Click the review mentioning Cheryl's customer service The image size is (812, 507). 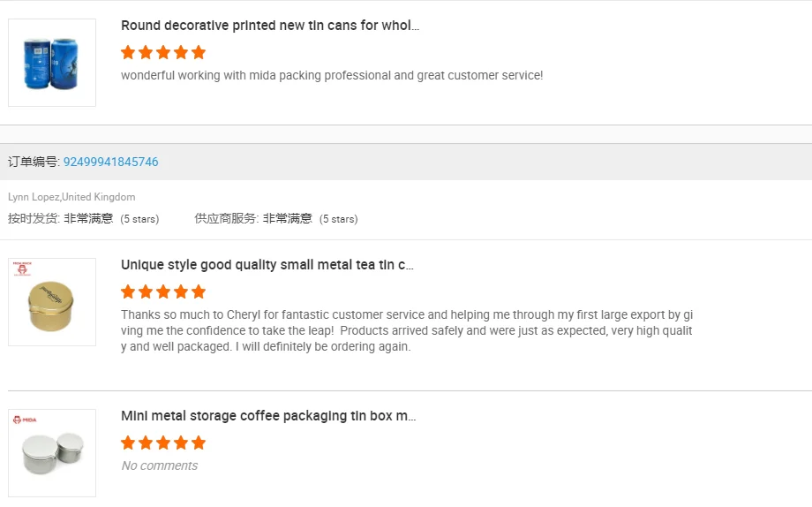point(407,330)
